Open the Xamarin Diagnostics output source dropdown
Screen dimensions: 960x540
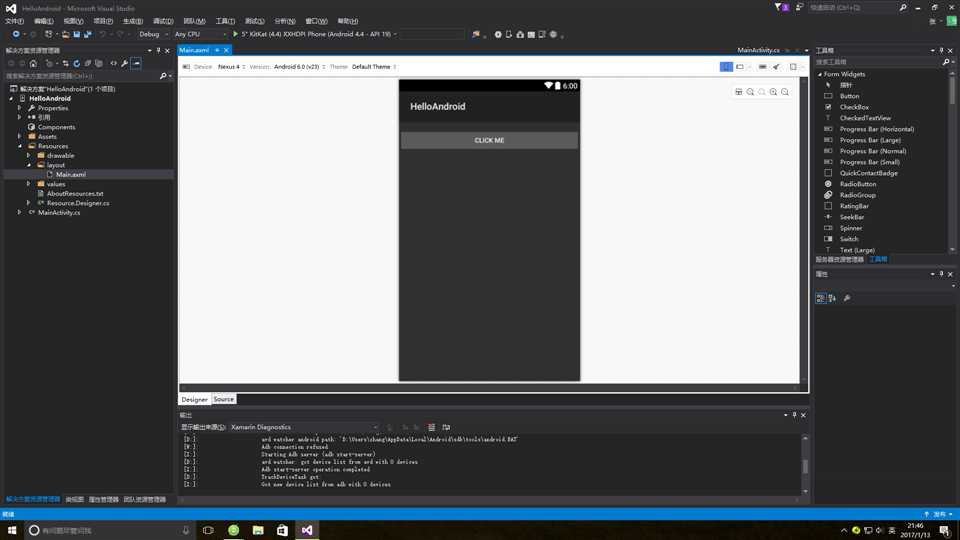click(x=304, y=427)
